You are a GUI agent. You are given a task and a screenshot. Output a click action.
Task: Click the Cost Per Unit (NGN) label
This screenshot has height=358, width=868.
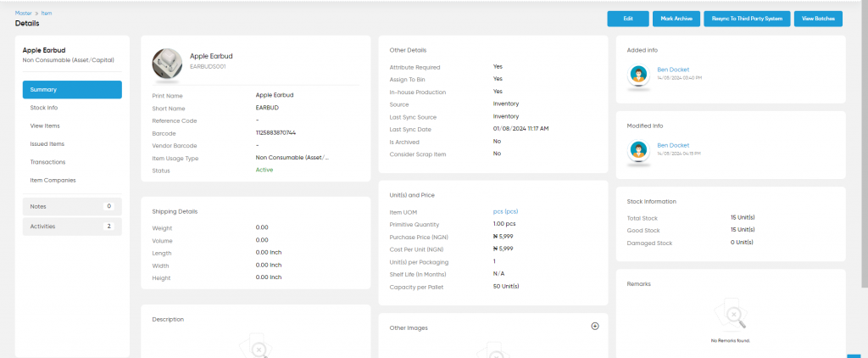(x=417, y=249)
